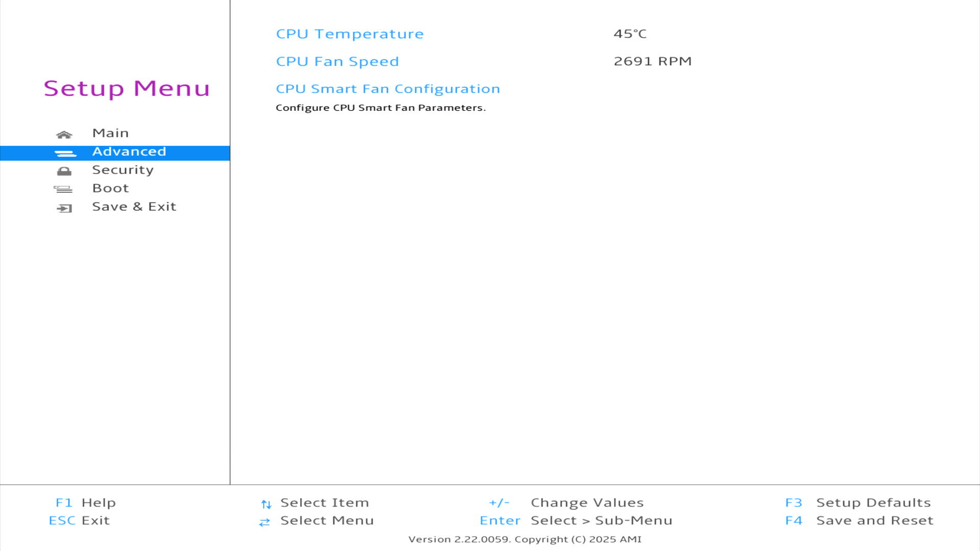Click the ESC Exit key hint

click(x=79, y=520)
